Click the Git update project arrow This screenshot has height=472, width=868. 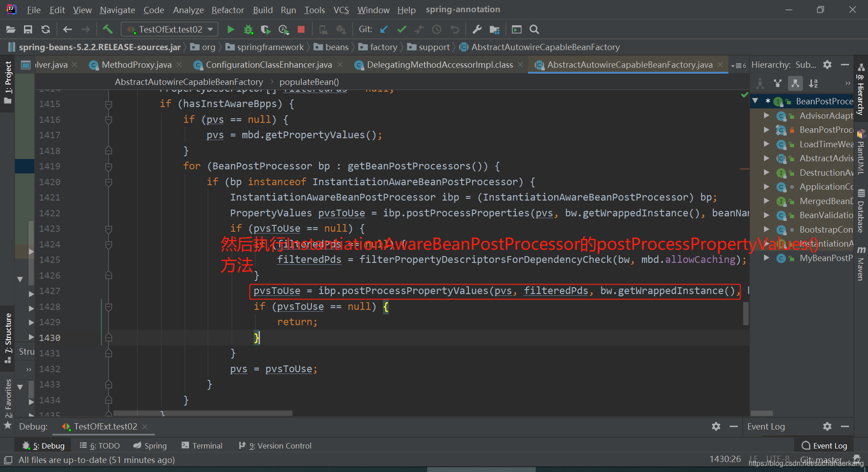pos(384,29)
